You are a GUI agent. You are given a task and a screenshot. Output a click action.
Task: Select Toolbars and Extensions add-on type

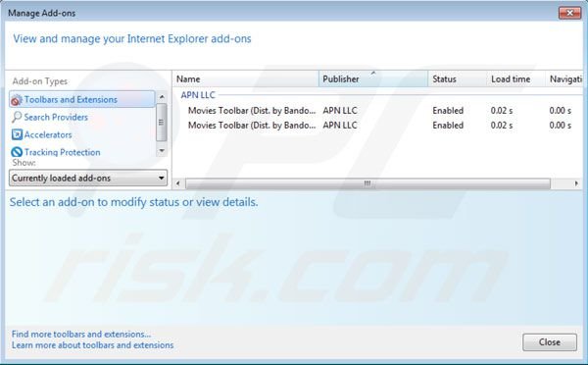pyautogui.click(x=81, y=99)
